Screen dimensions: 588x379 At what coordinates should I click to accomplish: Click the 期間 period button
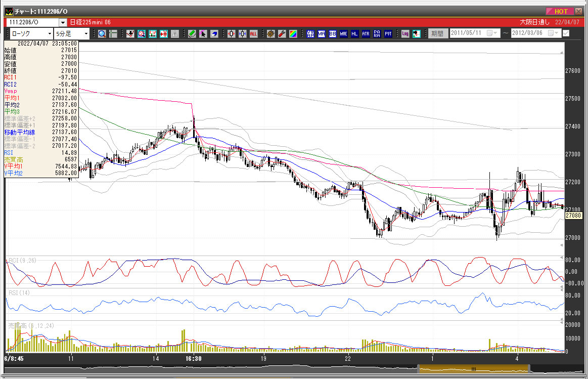[438, 33]
